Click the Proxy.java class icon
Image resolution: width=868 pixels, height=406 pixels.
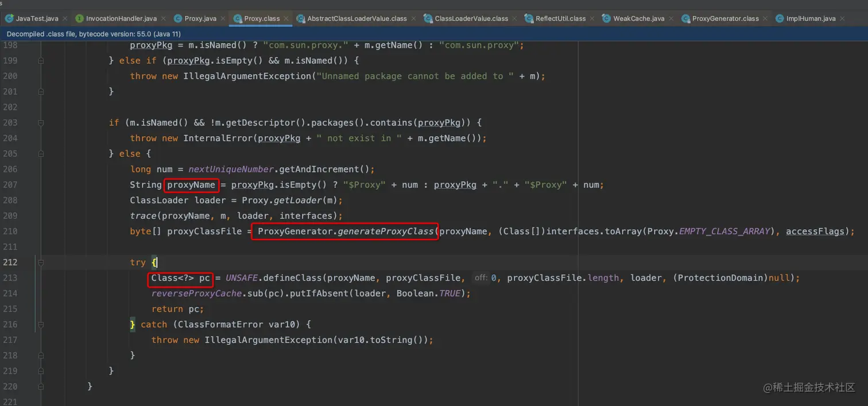click(x=178, y=18)
